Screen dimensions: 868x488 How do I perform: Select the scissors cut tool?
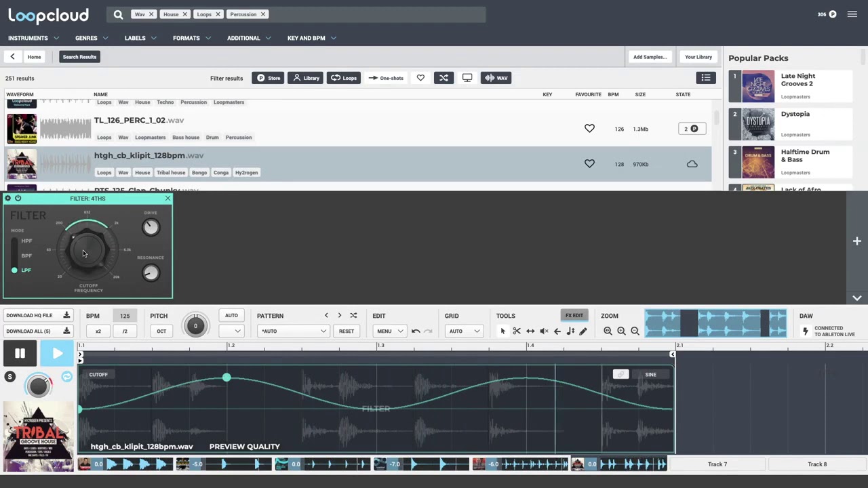pos(517,331)
